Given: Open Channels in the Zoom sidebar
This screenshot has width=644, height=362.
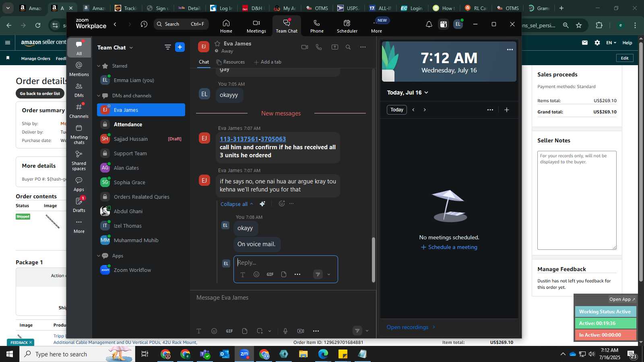Looking at the screenshot, I should (x=79, y=111).
